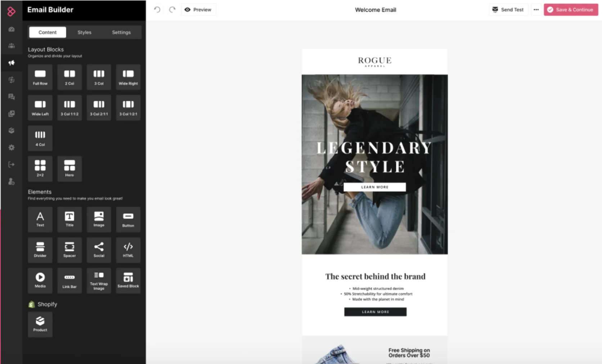Click the white LEARN MORE hero button
Screen dimensions: 602x364
pyautogui.click(x=375, y=187)
